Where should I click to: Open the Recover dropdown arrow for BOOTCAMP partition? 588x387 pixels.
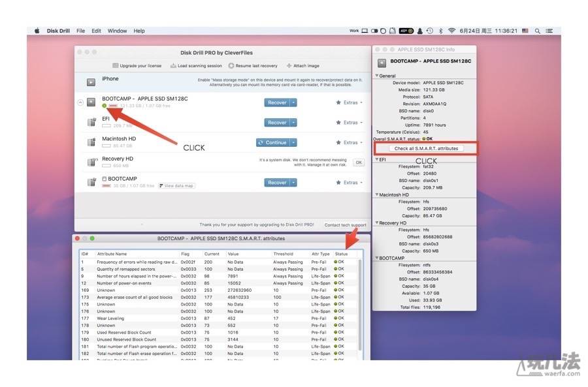[293, 183]
